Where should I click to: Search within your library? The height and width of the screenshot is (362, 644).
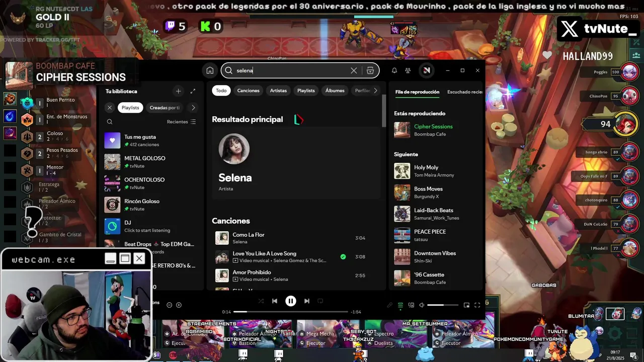coord(110,122)
